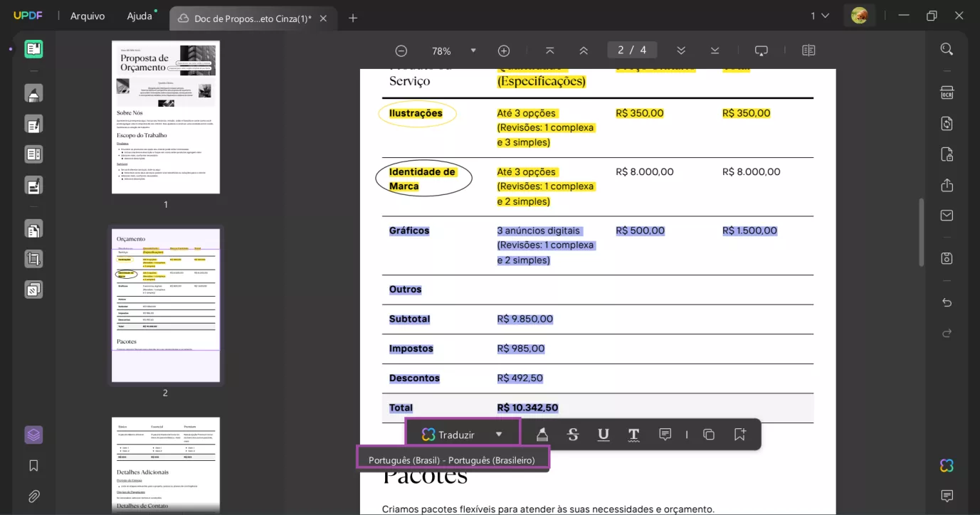This screenshot has height=515, width=980.
Task: Click the vertical document scrollbar
Action: coord(921,232)
